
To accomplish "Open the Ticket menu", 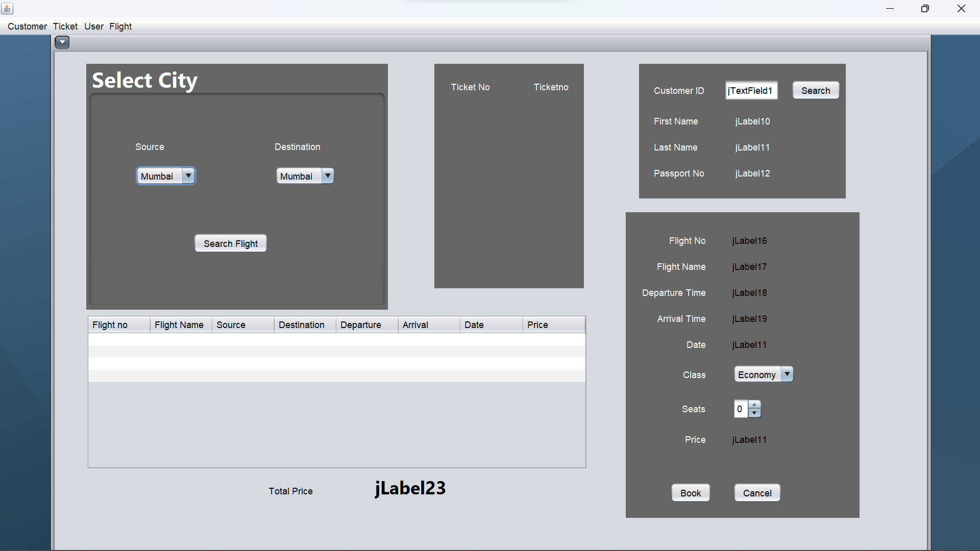I will tap(65, 27).
